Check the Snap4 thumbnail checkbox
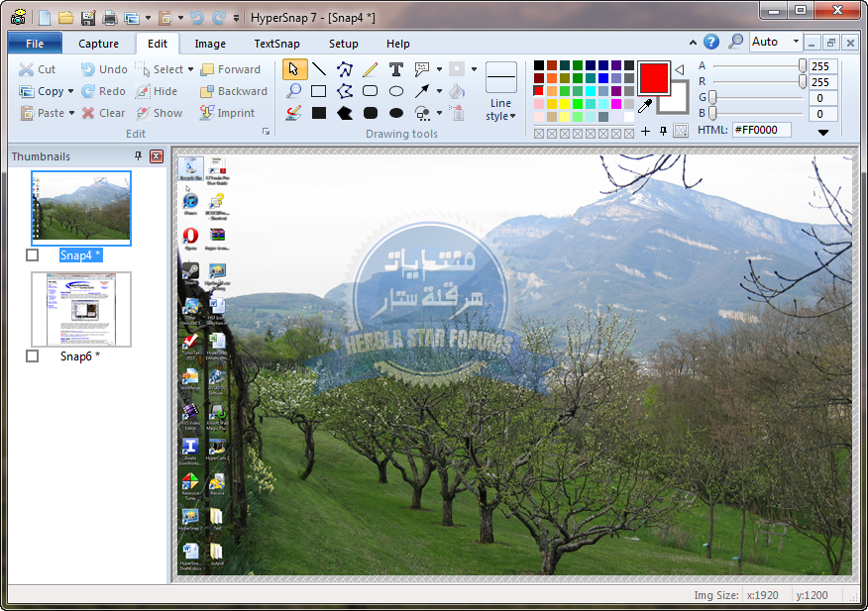Image resolution: width=868 pixels, height=611 pixels. 33,255
